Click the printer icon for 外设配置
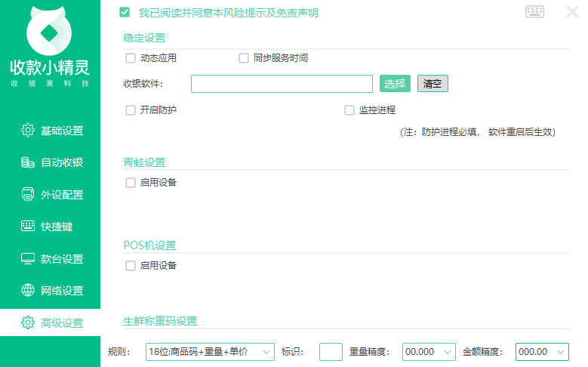 28,195
